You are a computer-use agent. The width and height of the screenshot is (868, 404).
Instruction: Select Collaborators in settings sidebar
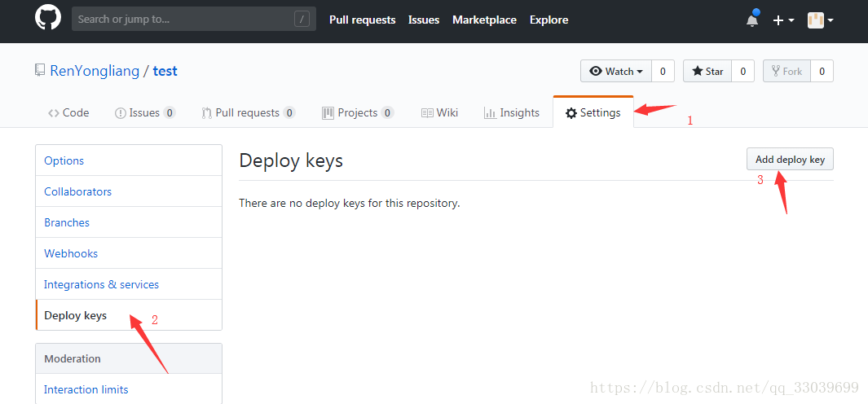pyautogui.click(x=129, y=191)
